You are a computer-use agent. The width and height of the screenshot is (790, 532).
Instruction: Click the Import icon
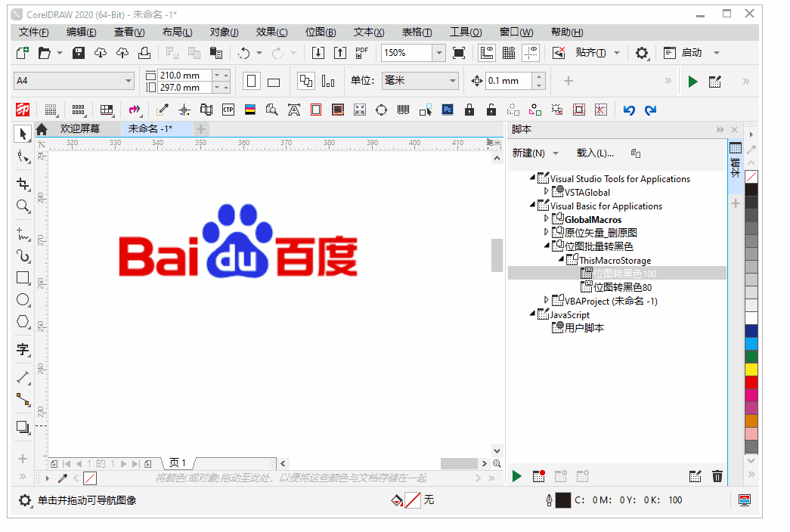point(318,52)
